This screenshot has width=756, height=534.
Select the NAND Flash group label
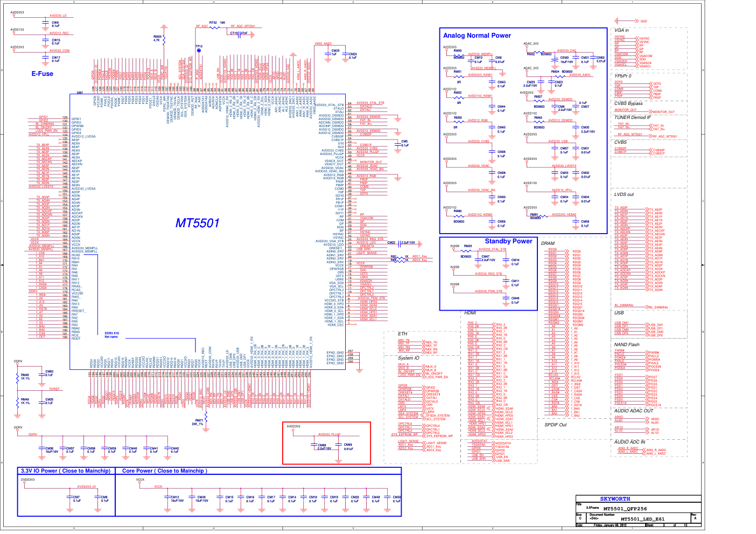click(626, 345)
